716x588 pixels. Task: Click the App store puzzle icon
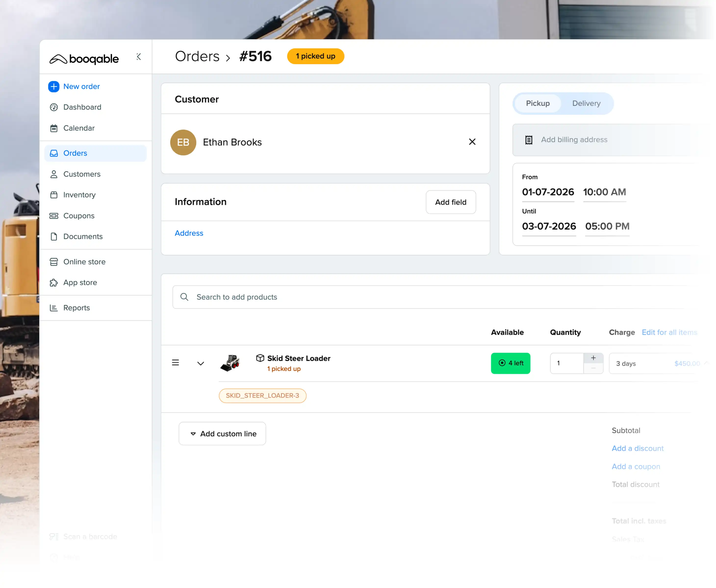53,283
